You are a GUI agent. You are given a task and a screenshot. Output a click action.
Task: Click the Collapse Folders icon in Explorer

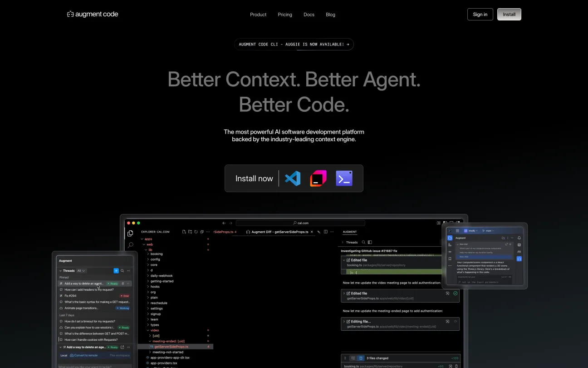(x=202, y=232)
